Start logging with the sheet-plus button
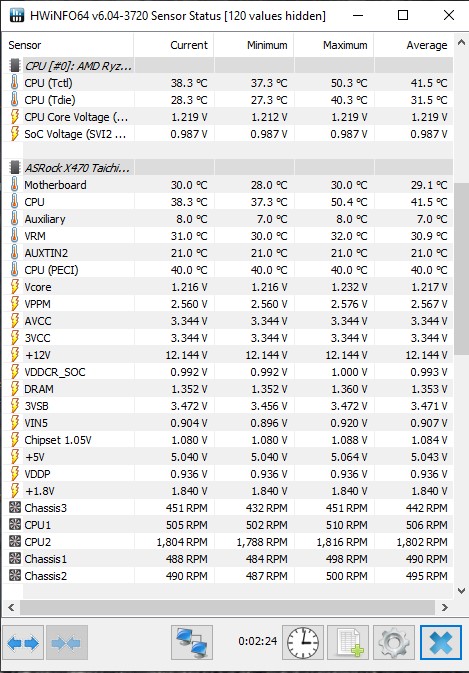Screen dimensions: 469x673 348,643
